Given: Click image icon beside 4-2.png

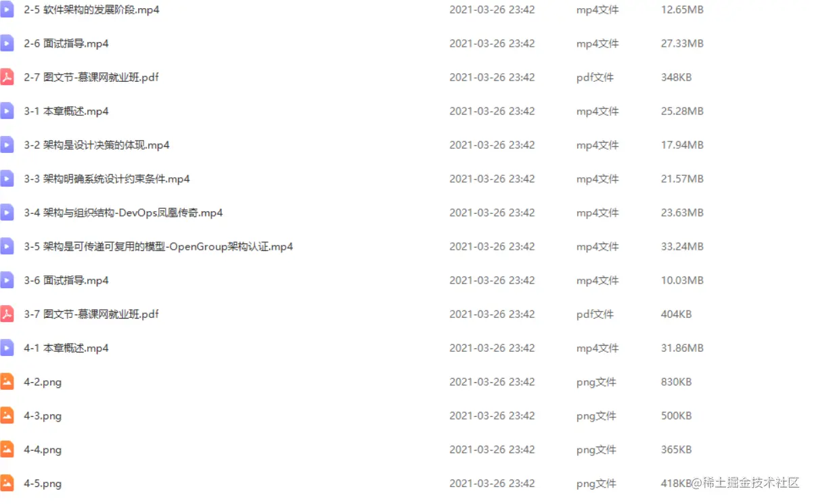Looking at the screenshot, I should coord(7,382).
